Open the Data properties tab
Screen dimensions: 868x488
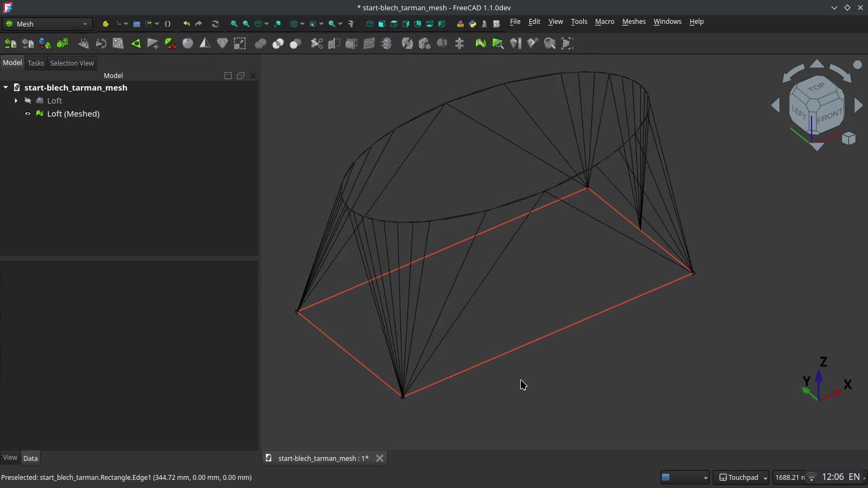30,458
